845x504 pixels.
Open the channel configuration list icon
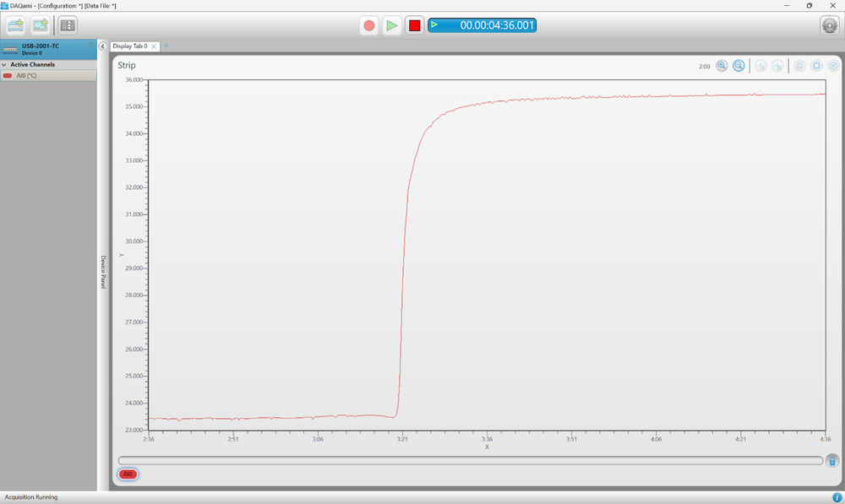point(68,25)
